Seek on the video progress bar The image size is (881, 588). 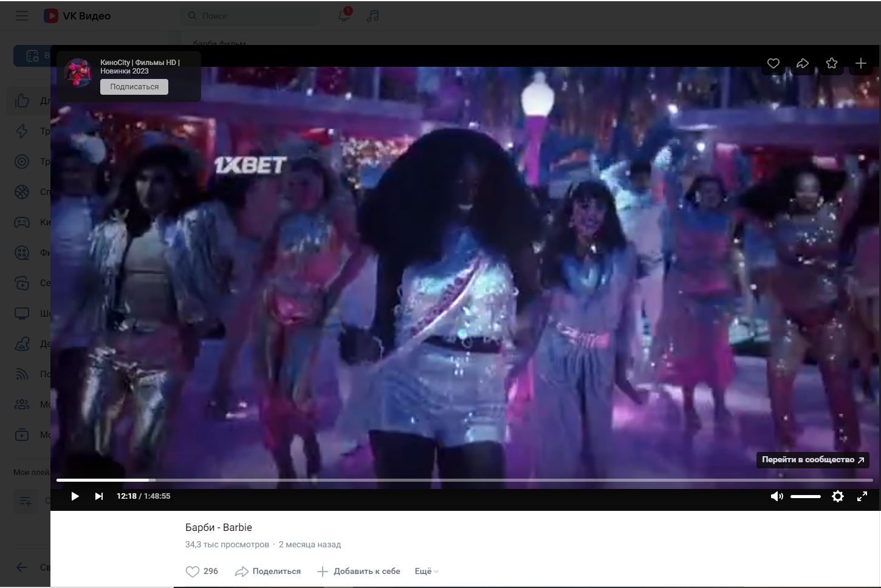[x=465, y=480]
